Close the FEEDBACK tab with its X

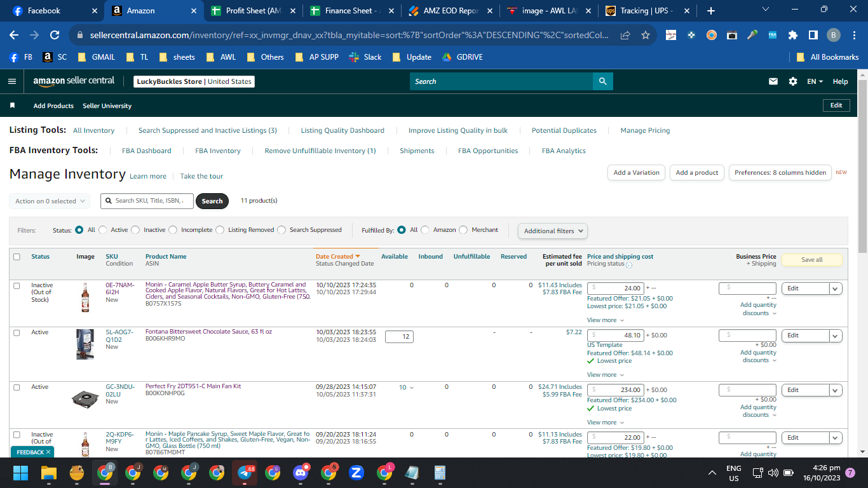(x=48, y=452)
